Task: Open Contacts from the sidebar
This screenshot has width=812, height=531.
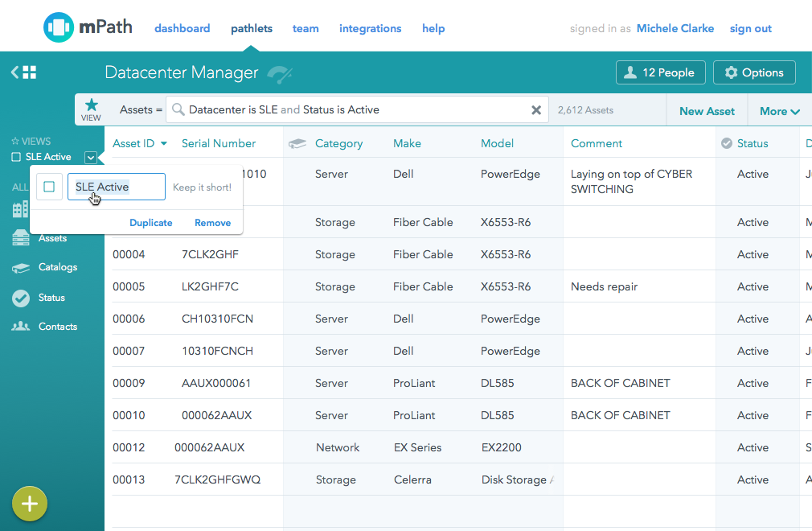Action: pyautogui.click(x=57, y=327)
